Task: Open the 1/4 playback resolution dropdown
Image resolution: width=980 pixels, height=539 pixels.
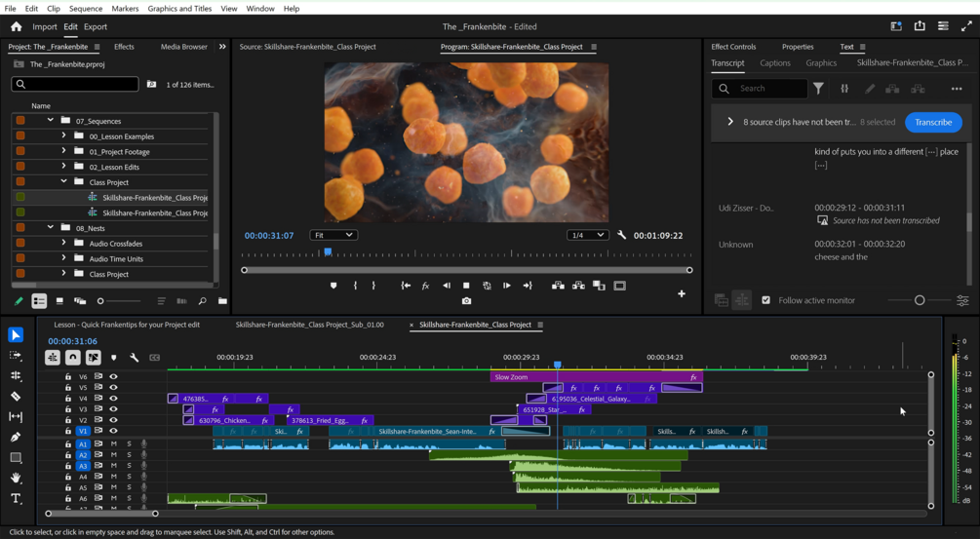Action: [x=587, y=236]
